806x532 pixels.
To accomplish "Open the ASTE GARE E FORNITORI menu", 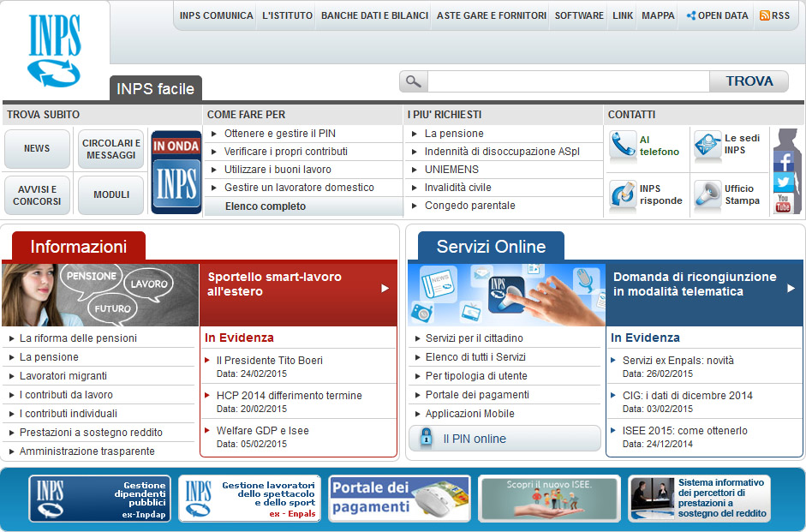I will click(492, 15).
